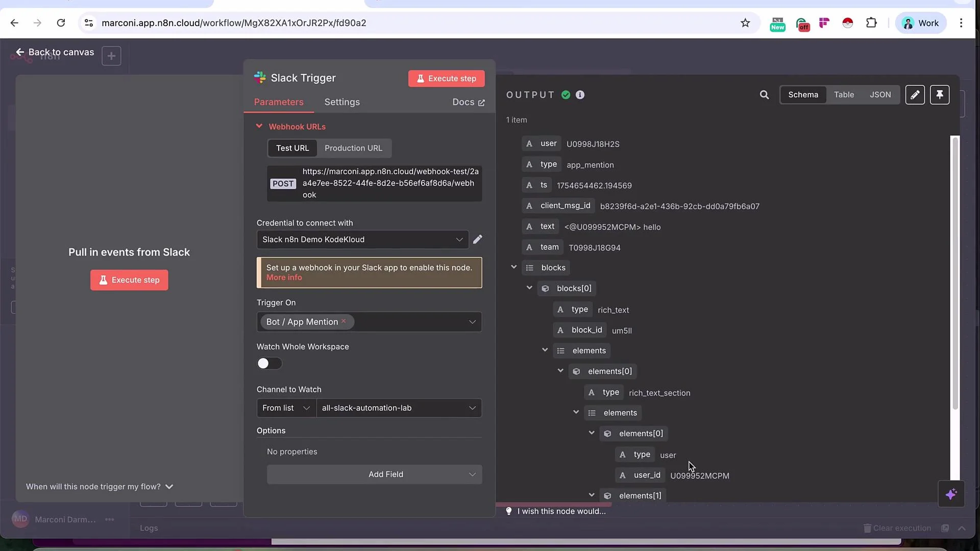Edit the credential with pencil icon

pyautogui.click(x=477, y=239)
